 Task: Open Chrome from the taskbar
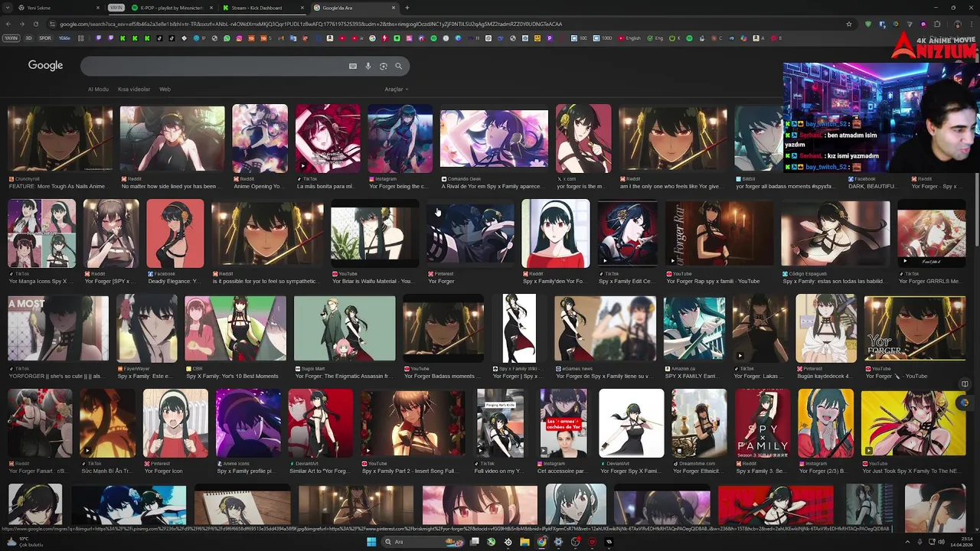[541, 542]
